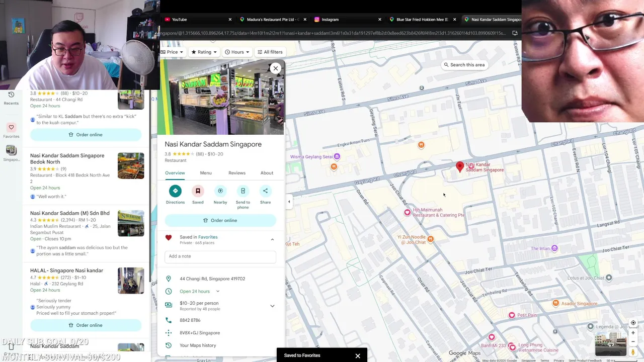Click Hjh Maimunah Restaurant heart marker
Viewport: 644px width, 362px height.
point(408,212)
